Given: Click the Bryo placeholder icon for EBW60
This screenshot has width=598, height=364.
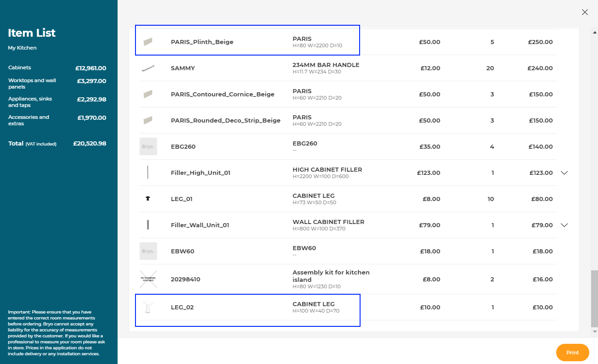Looking at the screenshot, I should point(148,251).
